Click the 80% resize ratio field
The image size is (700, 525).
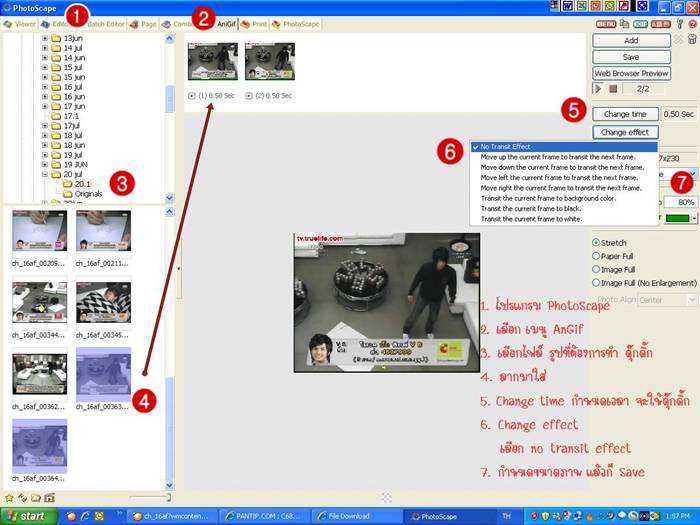680,202
